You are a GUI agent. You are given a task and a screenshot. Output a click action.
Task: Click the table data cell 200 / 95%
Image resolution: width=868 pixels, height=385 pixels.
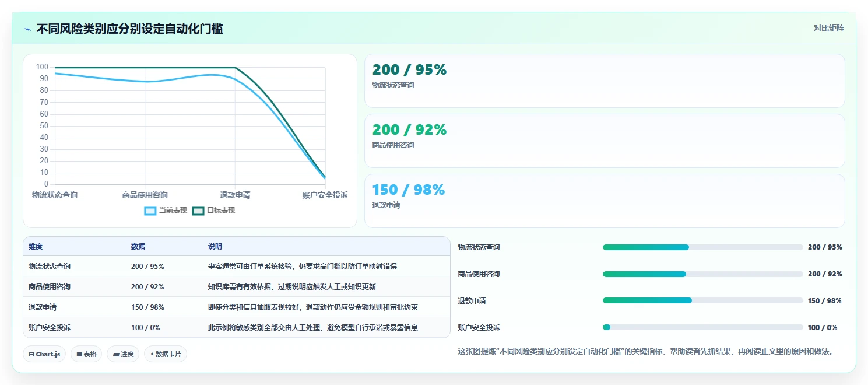click(x=147, y=267)
